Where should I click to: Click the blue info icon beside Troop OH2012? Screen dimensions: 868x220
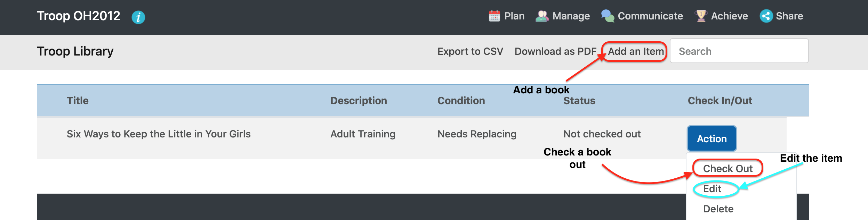point(138,17)
